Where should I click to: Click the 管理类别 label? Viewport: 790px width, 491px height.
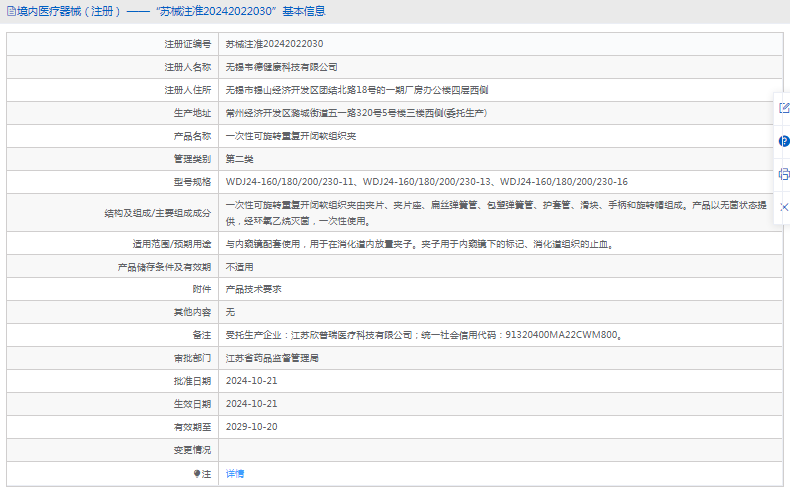tap(192, 159)
